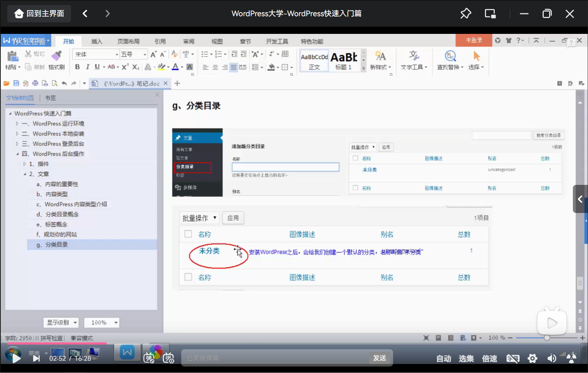The image size is (588, 373).
Task: Click the format painter icon
Action: pos(56,55)
